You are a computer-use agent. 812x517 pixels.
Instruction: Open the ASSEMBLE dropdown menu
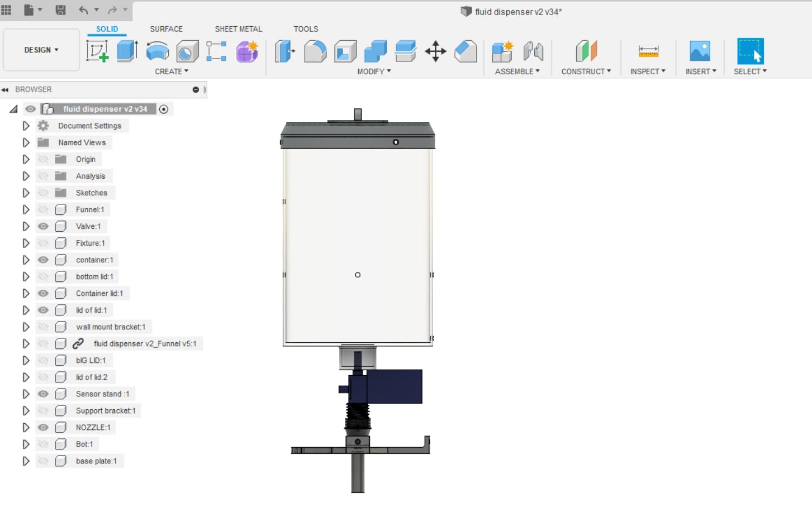click(x=517, y=71)
